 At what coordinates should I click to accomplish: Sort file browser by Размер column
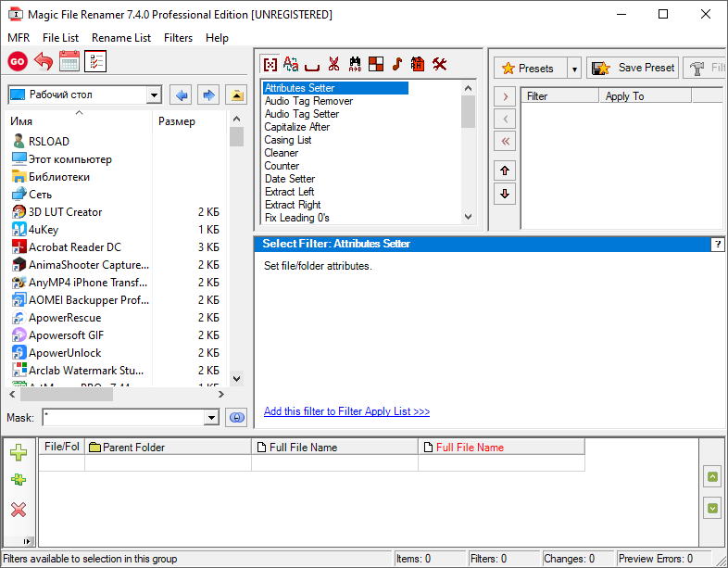189,121
